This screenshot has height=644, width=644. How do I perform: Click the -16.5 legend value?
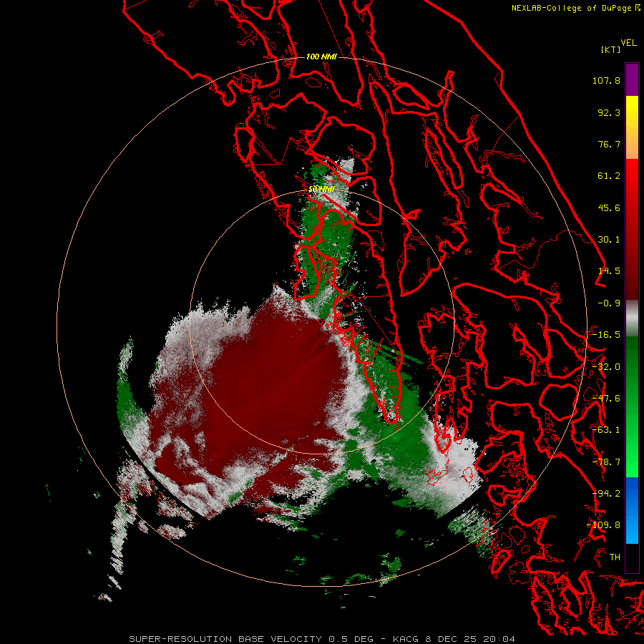point(606,335)
